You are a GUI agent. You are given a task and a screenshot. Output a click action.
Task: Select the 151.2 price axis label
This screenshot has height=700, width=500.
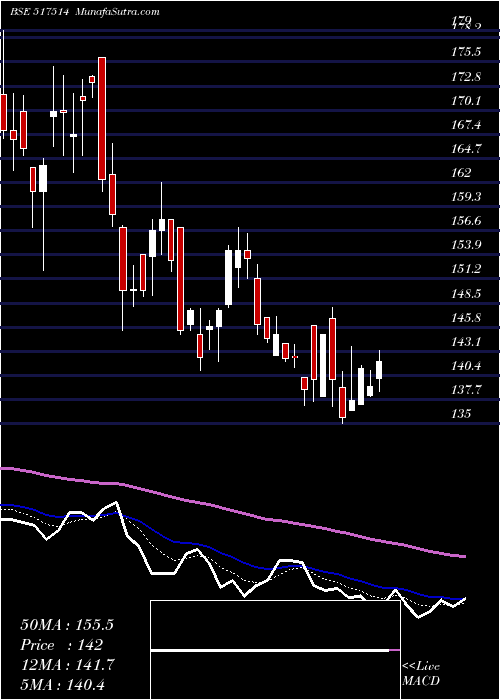(467, 269)
